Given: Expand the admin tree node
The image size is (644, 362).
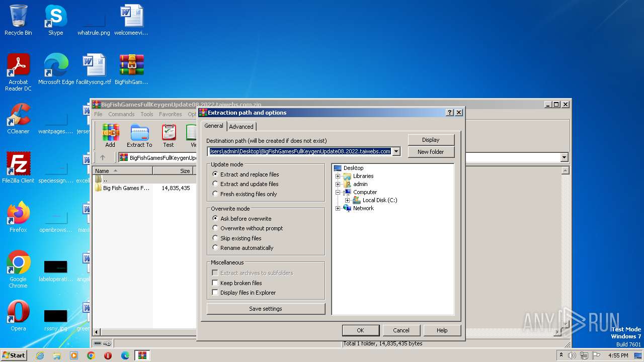Looking at the screenshot, I should pos(338,184).
